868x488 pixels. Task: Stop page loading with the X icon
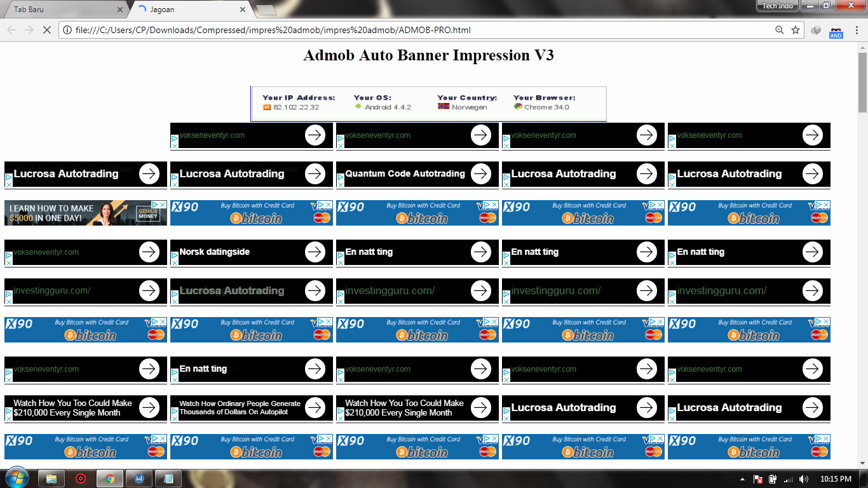(x=46, y=29)
